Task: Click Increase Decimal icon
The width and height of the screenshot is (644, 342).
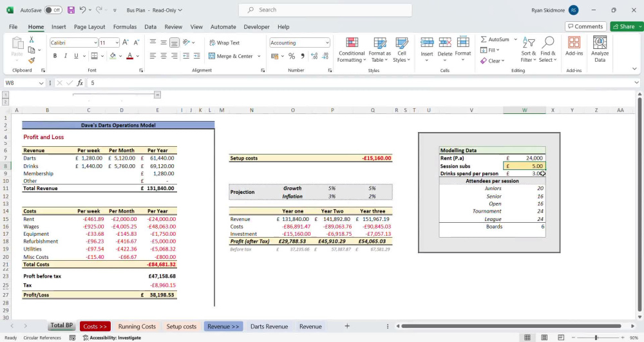Action: (314, 56)
